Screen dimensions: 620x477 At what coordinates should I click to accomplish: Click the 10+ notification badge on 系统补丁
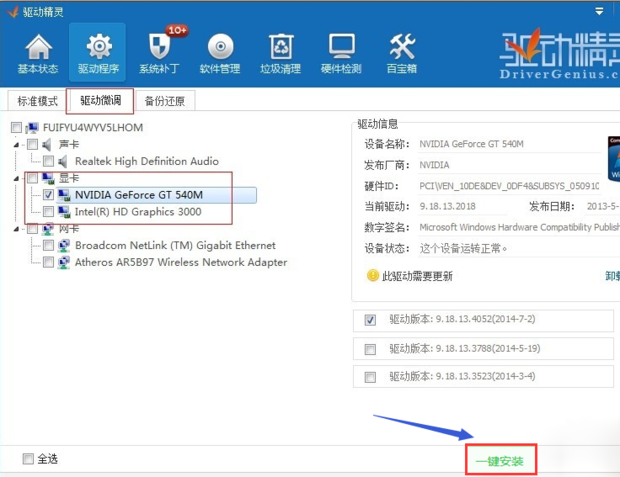click(x=177, y=30)
